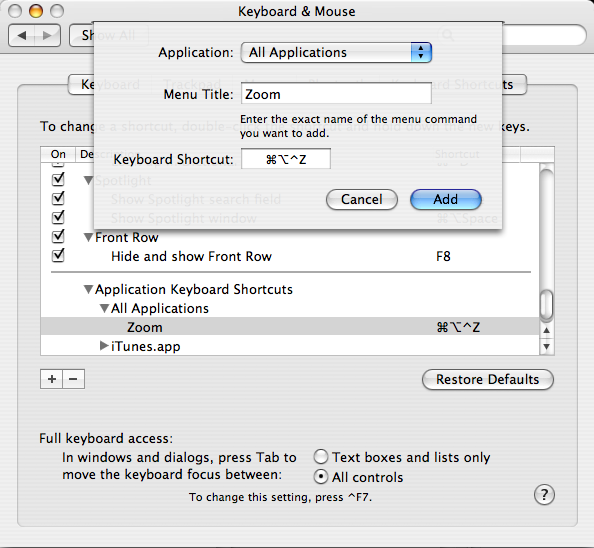Image resolution: width=594 pixels, height=548 pixels.
Task: Select All controls radio button
Action: pyautogui.click(x=321, y=477)
